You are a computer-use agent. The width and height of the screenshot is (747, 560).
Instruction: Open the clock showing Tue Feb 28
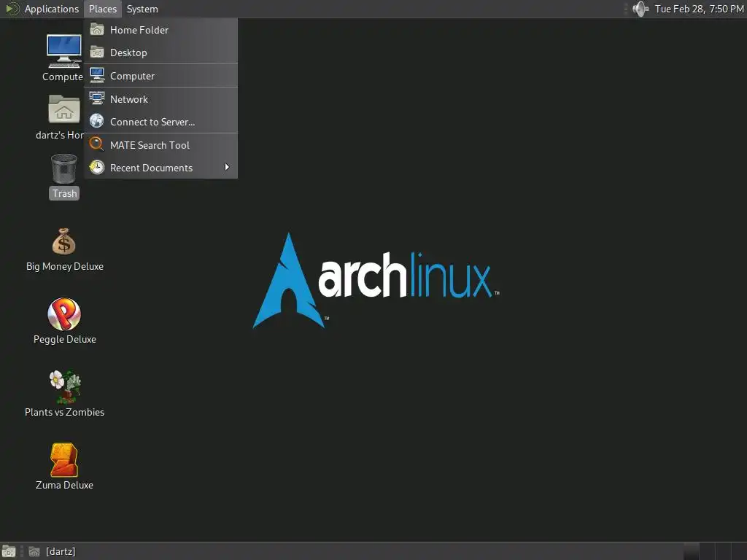(x=699, y=9)
